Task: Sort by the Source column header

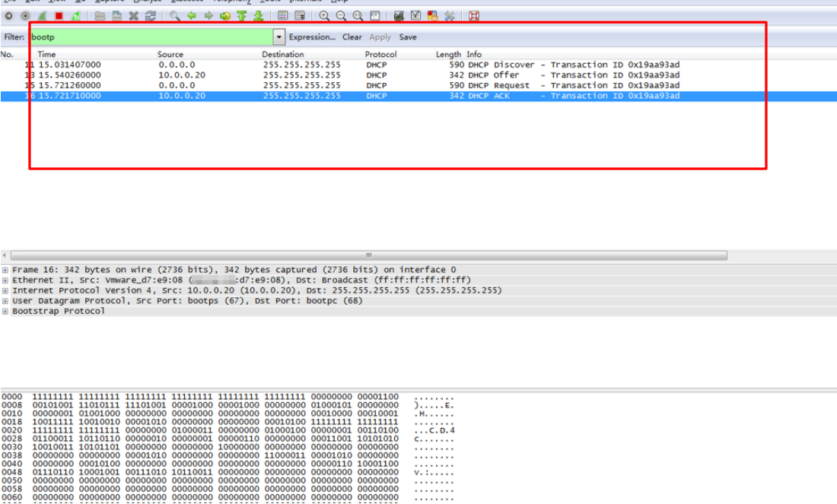Action: pos(170,55)
